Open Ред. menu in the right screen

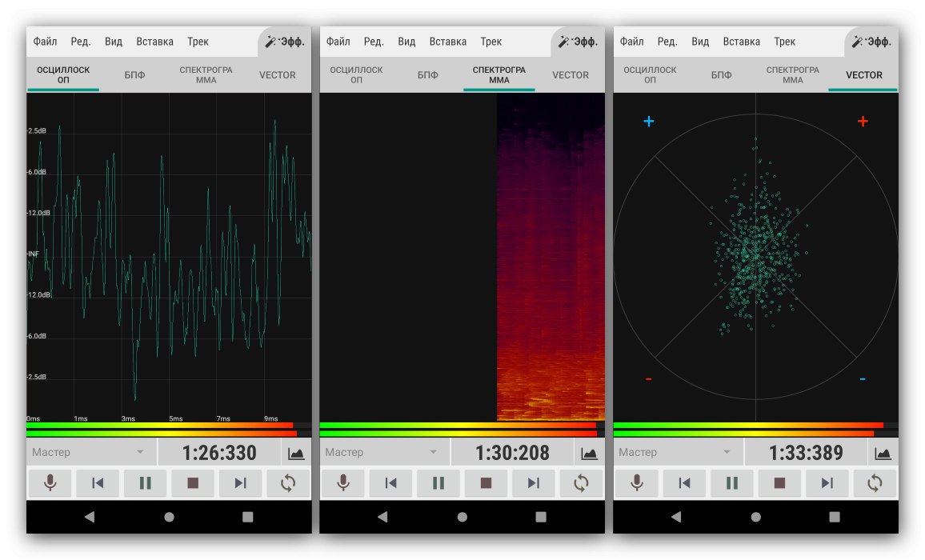667,42
